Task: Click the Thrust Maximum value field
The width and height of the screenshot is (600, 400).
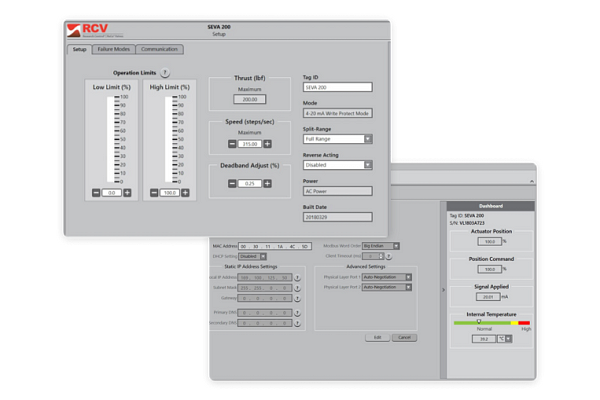Action: [x=249, y=100]
